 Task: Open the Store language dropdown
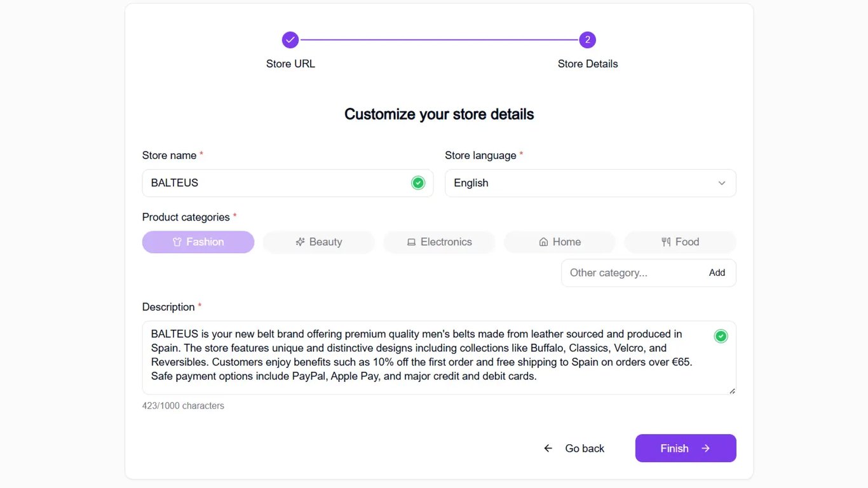pyautogui.click(x=590, y=183)
